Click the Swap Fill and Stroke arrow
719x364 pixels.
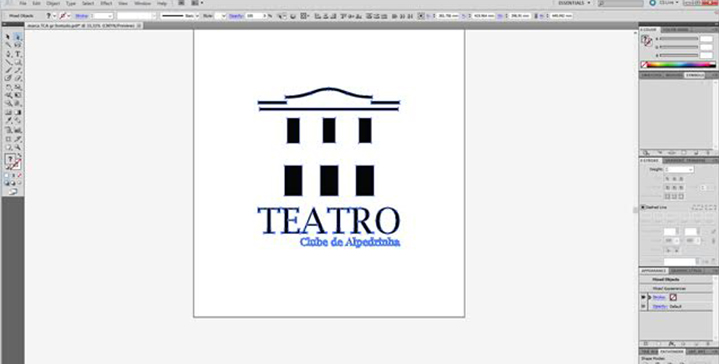coord(19,155)
